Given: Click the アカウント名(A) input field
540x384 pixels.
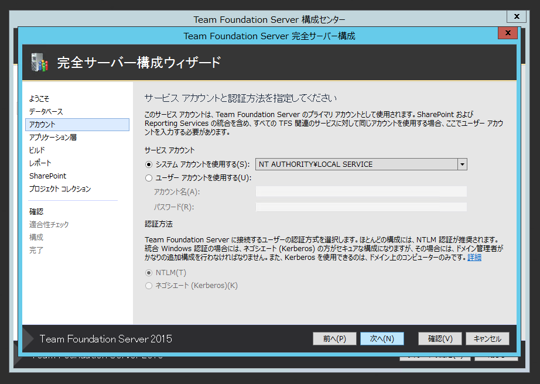Looking at the screenshot, I should click(x=361, y=191).
